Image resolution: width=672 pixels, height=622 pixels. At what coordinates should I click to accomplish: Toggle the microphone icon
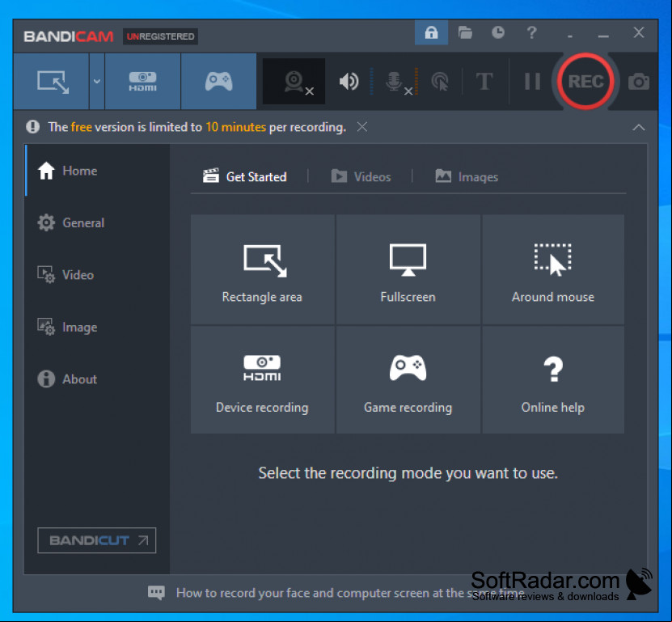click(394, 82)
